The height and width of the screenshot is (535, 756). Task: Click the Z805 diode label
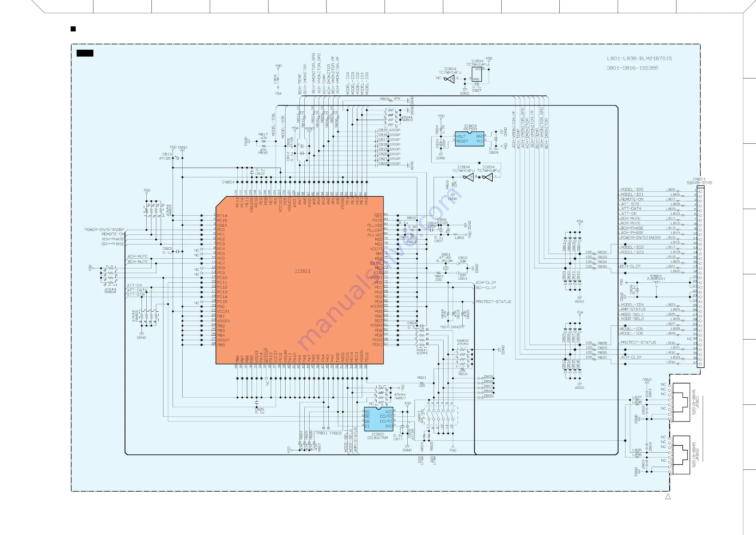[488, 396]
